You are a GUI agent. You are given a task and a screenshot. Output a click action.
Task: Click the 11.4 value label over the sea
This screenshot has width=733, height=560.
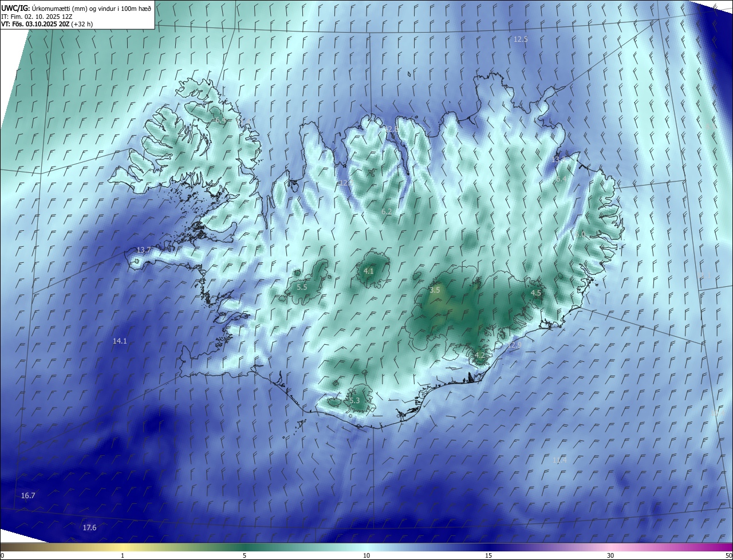click(559, 460)
